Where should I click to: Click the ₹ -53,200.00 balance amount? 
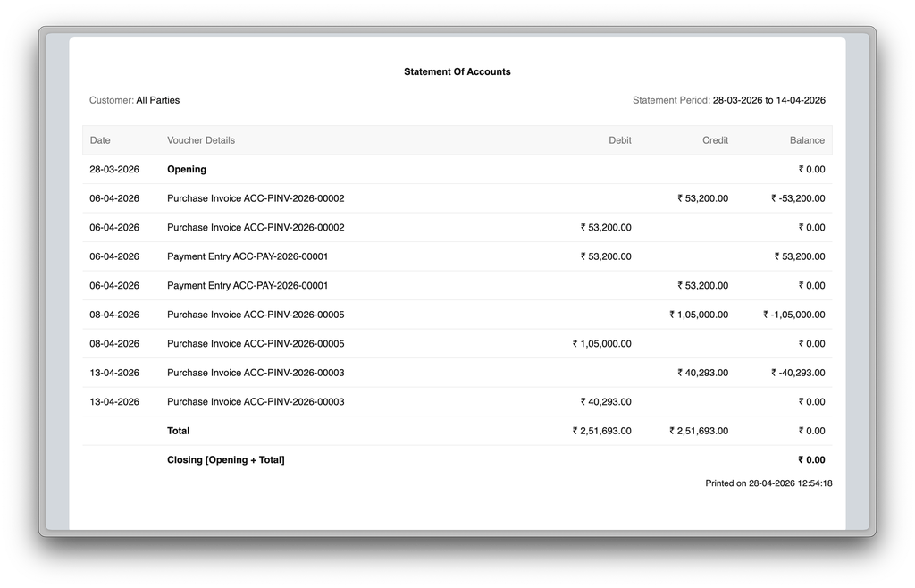coord(798,198)
